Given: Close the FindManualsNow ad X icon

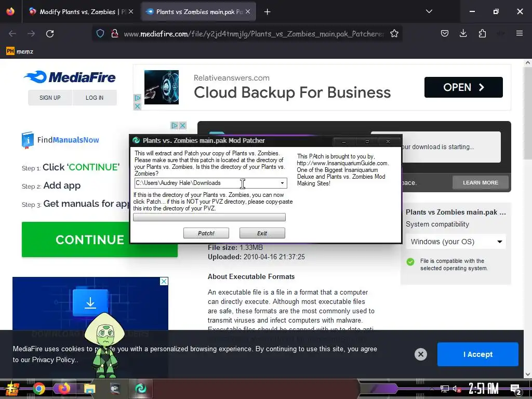Looking at the screenshot, I should [182, 126].
